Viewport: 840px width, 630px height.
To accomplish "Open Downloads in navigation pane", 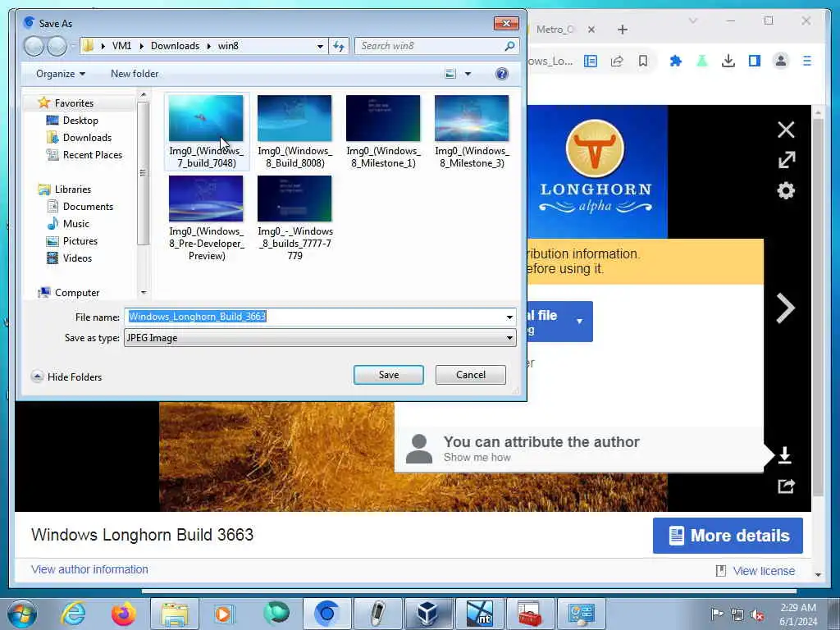I will pos(87,138).
